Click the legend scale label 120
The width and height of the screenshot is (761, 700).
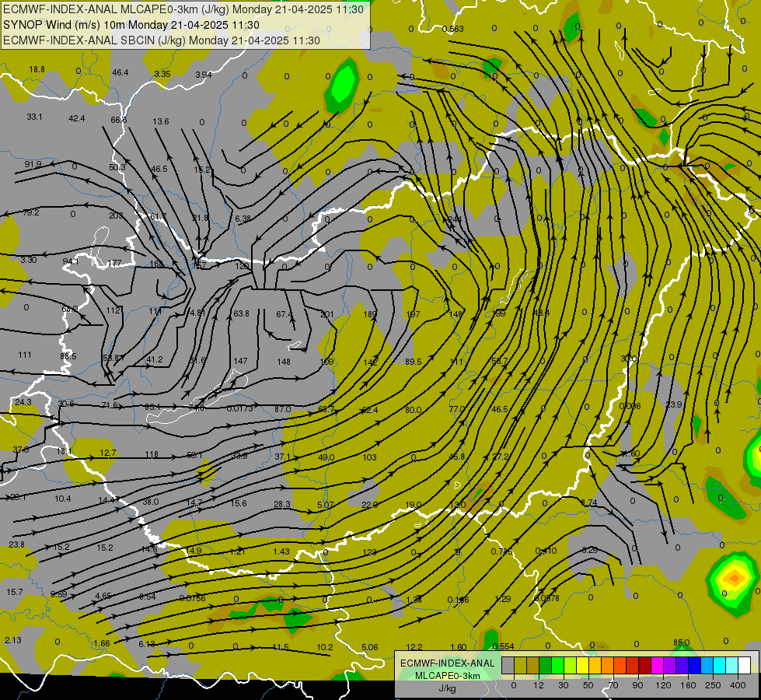click(x=663, y=685)
